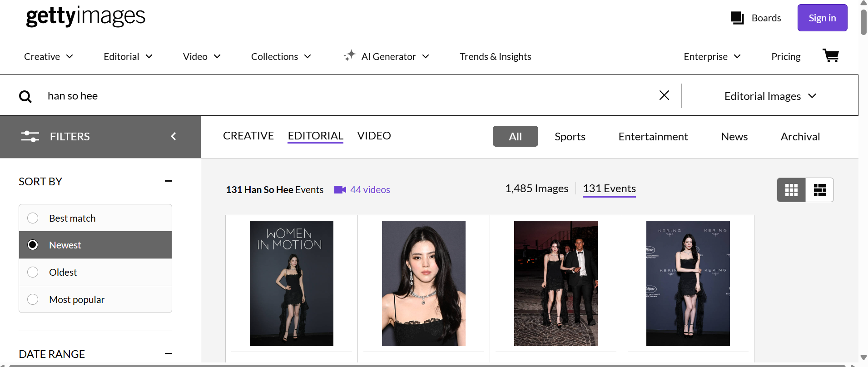
Task: Clear search with the X icon
Action: tap(664, 95)
